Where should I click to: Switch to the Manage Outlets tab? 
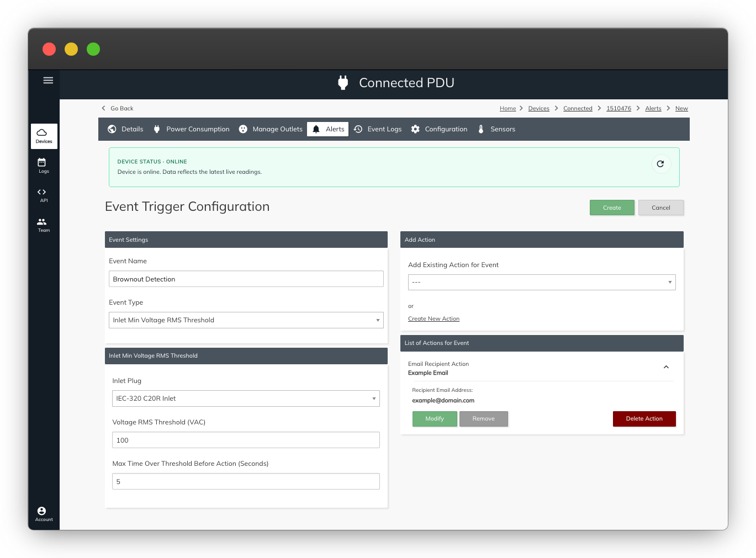click(271, 129)
